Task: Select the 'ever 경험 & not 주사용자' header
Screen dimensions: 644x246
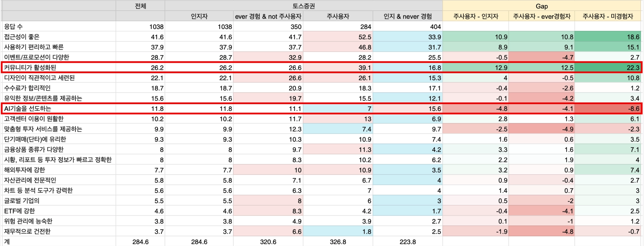Action: (x=268, y=16)
